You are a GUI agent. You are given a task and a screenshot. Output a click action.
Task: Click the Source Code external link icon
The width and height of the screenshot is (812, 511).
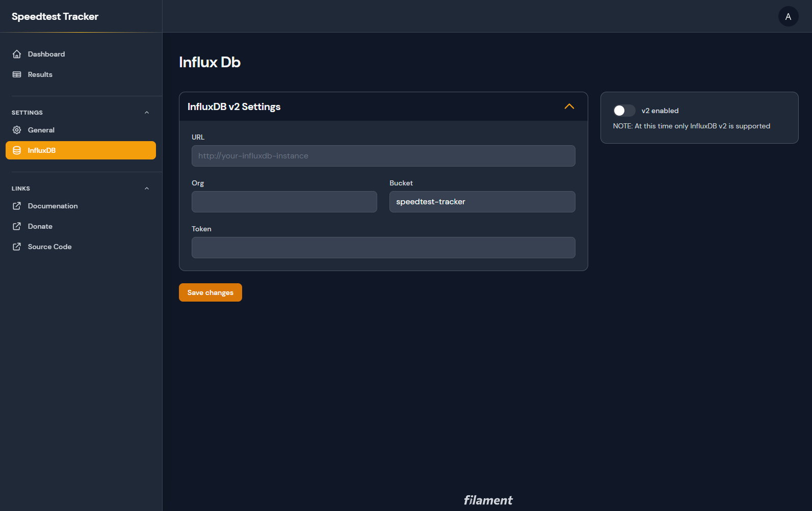pyautogui.click(x=17, y=247)
